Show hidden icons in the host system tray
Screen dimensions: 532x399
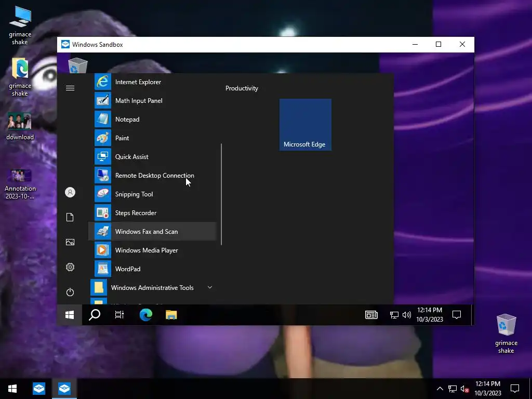tap(440, 389)
